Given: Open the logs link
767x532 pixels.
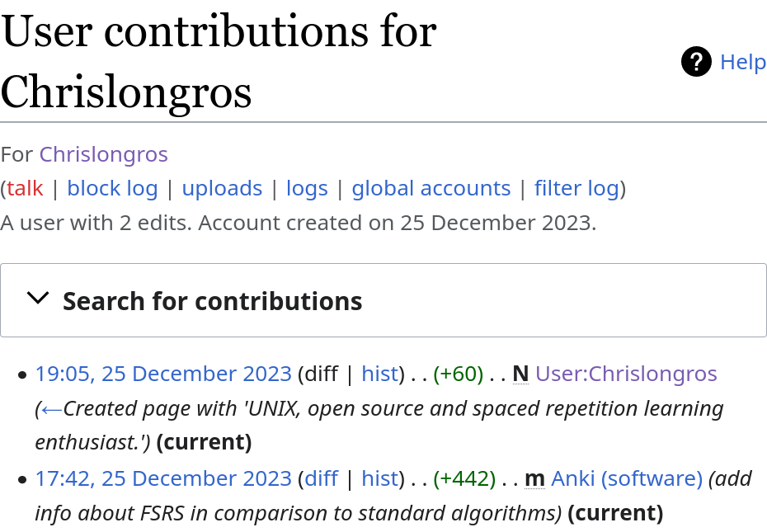Looking at the screenshot, I should pyautogui.click(x=307, y=188).
